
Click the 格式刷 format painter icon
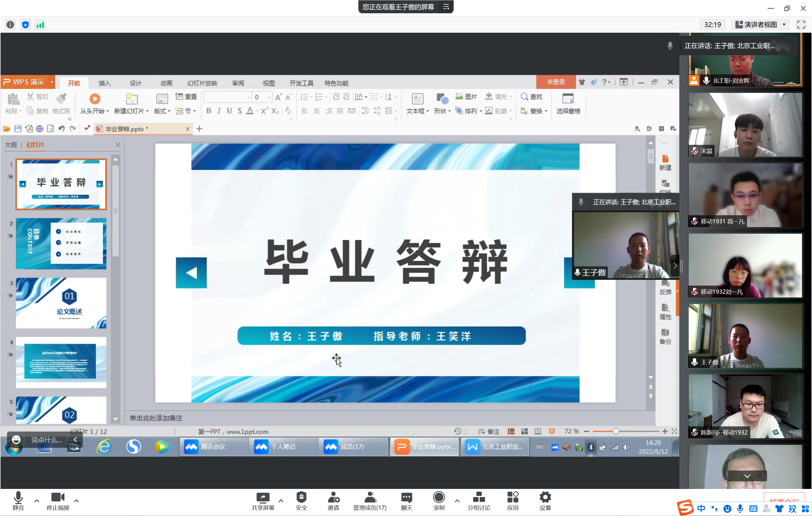pyautogui.click(x=61, y=99)
